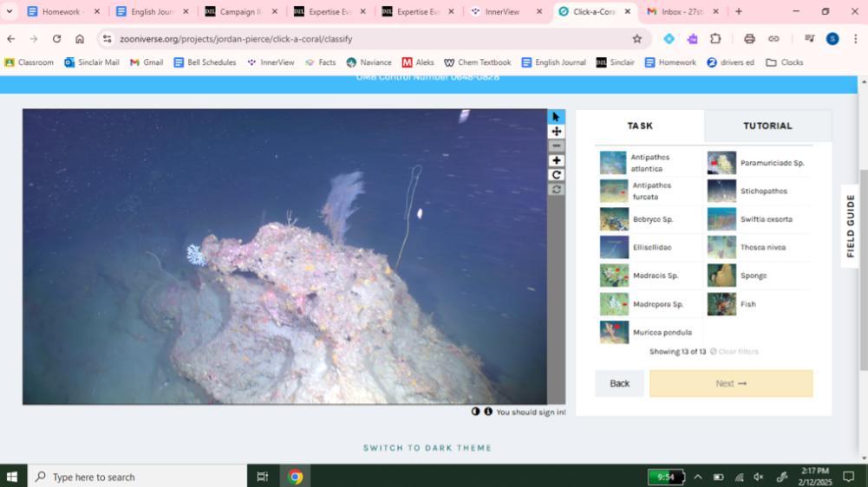Viewport: 868px width, 487px height.
Task: Choose Bebryce Sp. option
Action: pyautogui.click(x=649, y=219)
